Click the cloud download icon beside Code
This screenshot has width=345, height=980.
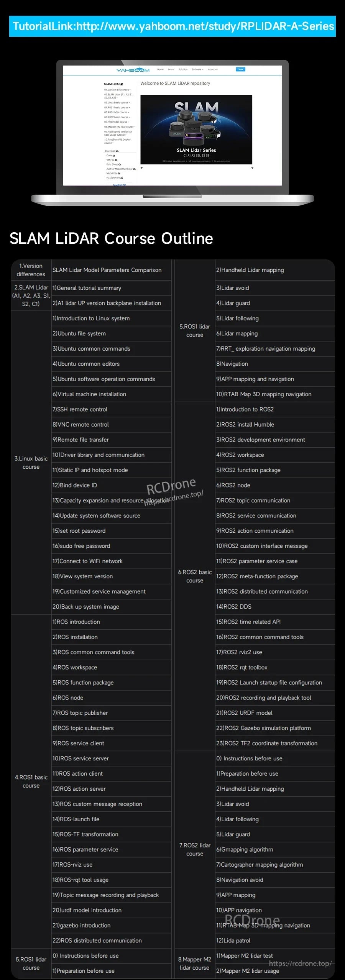(x=113, y=156)
